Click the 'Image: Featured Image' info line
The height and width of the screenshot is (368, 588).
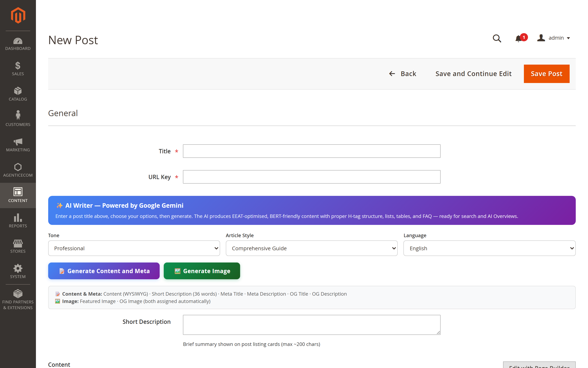pyautogui.click(x=133, y=301)
